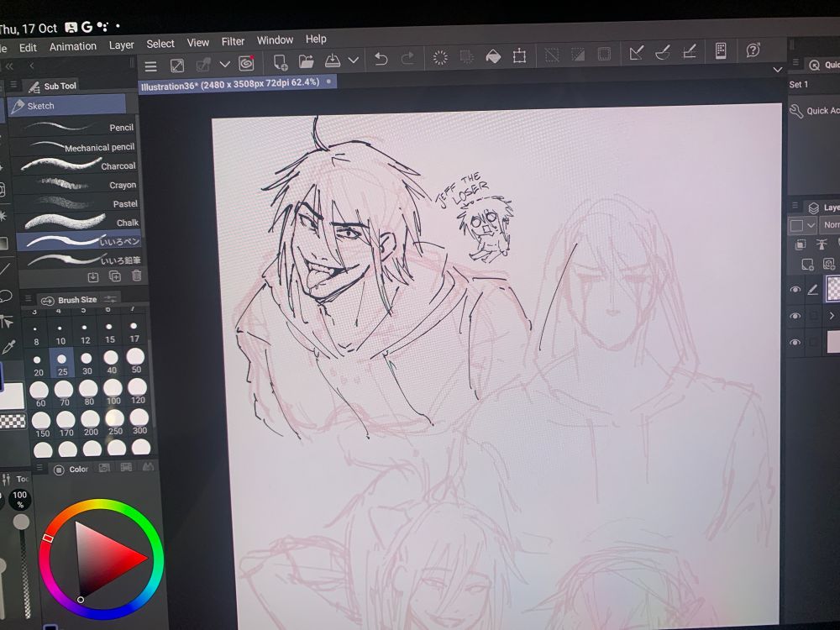
Task: Open the Brush Size palette menu icon
Action: pyautogui.click(x=28, y=298)
